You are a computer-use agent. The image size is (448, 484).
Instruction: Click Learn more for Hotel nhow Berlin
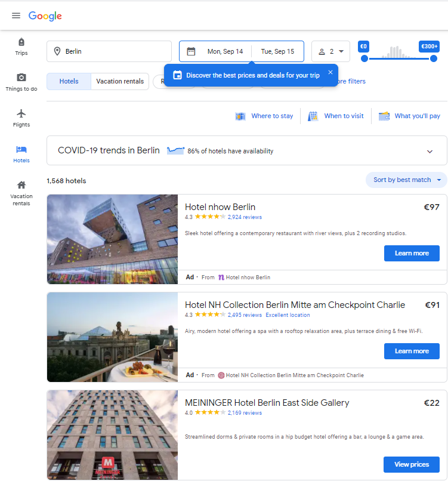click(x=412, y=253)
